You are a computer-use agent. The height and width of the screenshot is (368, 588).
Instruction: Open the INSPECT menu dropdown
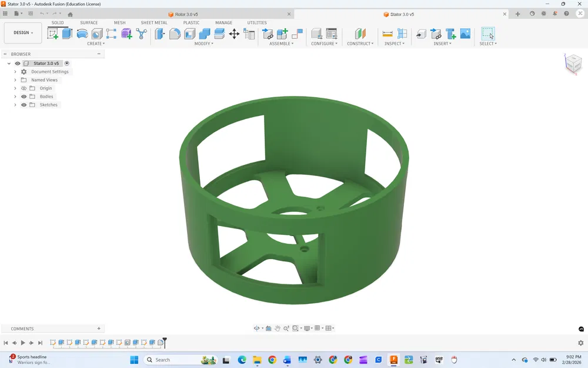click(394, 44)
